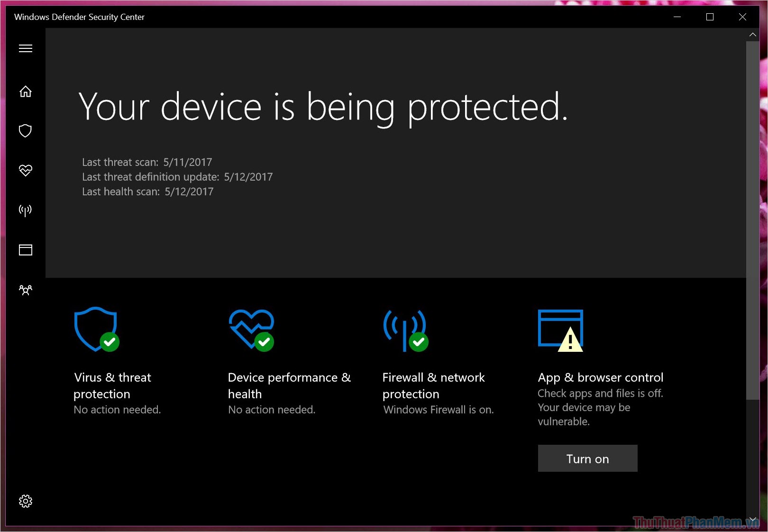
Task: Open the Virus & threat protection section
Action: click(112, 385)
